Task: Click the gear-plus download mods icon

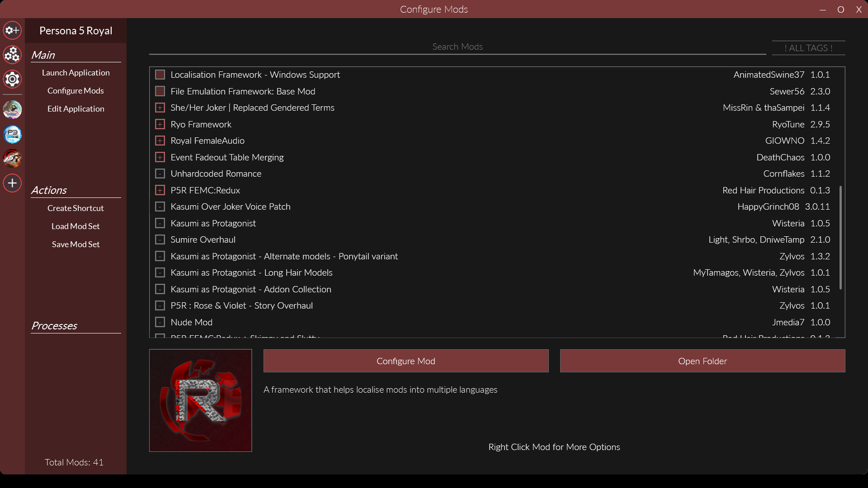Action: point(12,30)
